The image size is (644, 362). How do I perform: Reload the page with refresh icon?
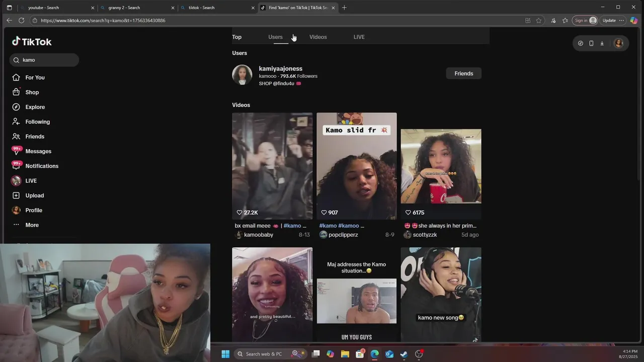[x=21, y=21]
